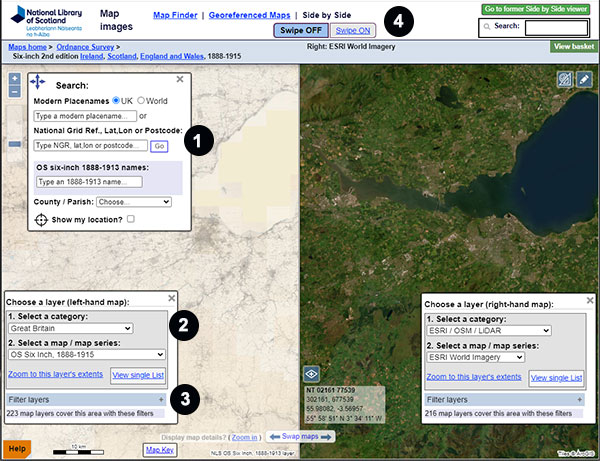Open the Ireland edition link
Screen dimensions: 600x461
(x=92, y=56)
